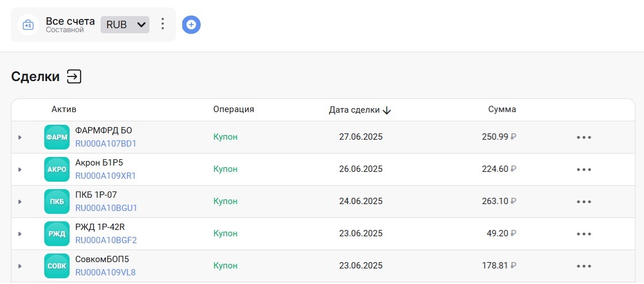Click the СОВК asset logo icon
Viewport: 644px width, 284px height.
pyautogui.click(x=57, y=266)
